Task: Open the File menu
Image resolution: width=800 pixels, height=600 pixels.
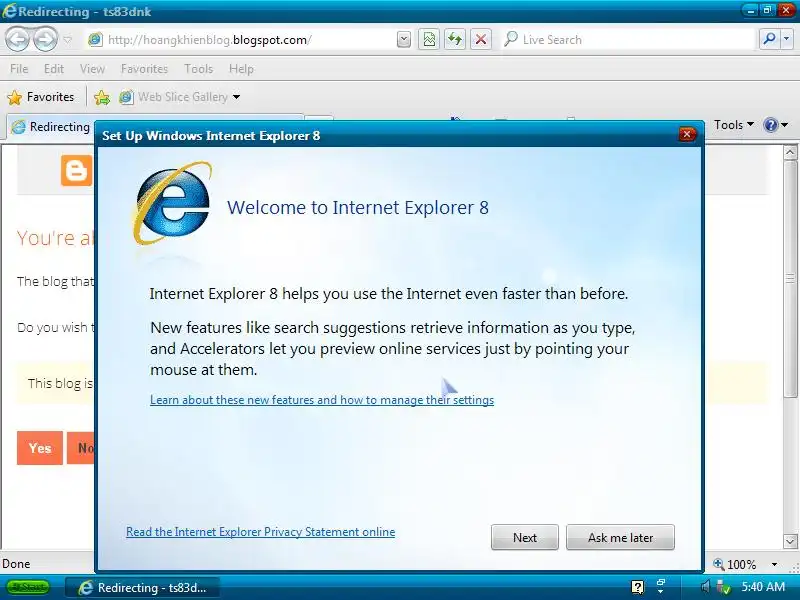Action: tap(19, 69)
